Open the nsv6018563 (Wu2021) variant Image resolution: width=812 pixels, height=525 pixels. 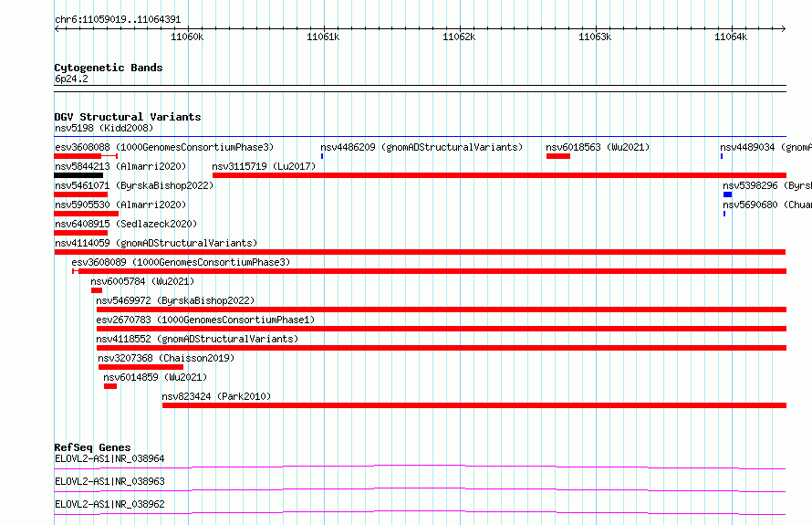(x=598, y=147)
